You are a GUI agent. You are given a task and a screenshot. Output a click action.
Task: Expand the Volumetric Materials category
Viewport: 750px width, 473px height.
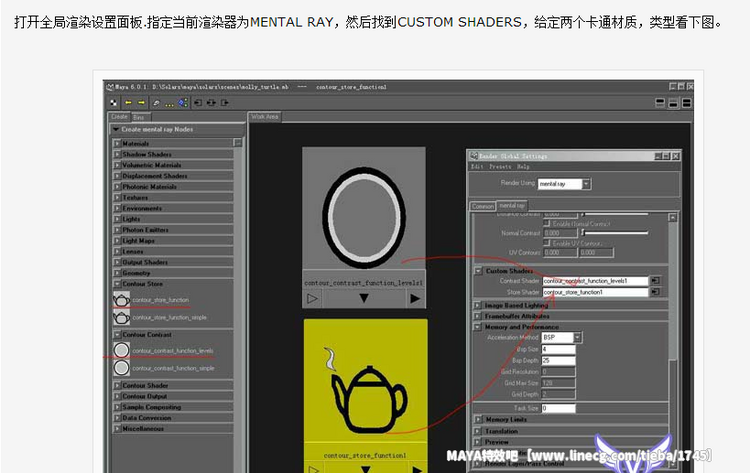click(x=117, y=165)
